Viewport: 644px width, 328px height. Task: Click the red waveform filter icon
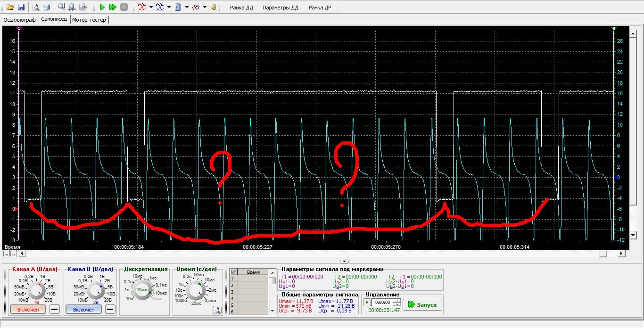[142, 7]
